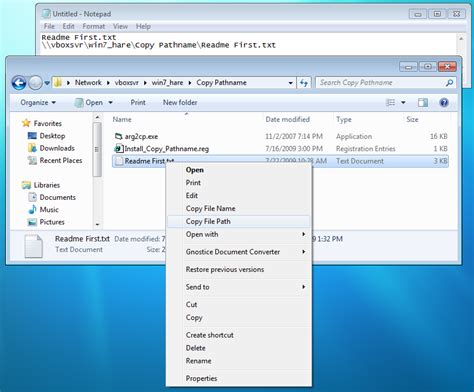The width and height of the screenshot is (474, 392).
Task: Choose Create shortcut from context menu
Action: 238,335
